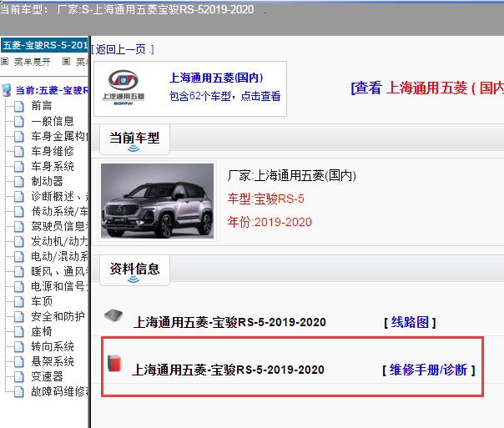Click 包含62个车型，点击查看 link
Viewport: 504px width, 428px height.
224,96
